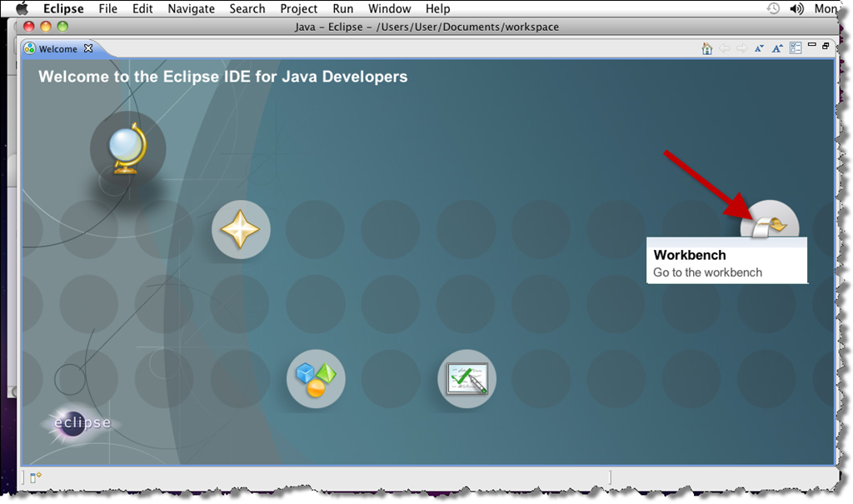The height and width of the screenshot is (504, 853).
Task: Click the 'Go to the workbench' tooltip text
Action: point(707,272)
